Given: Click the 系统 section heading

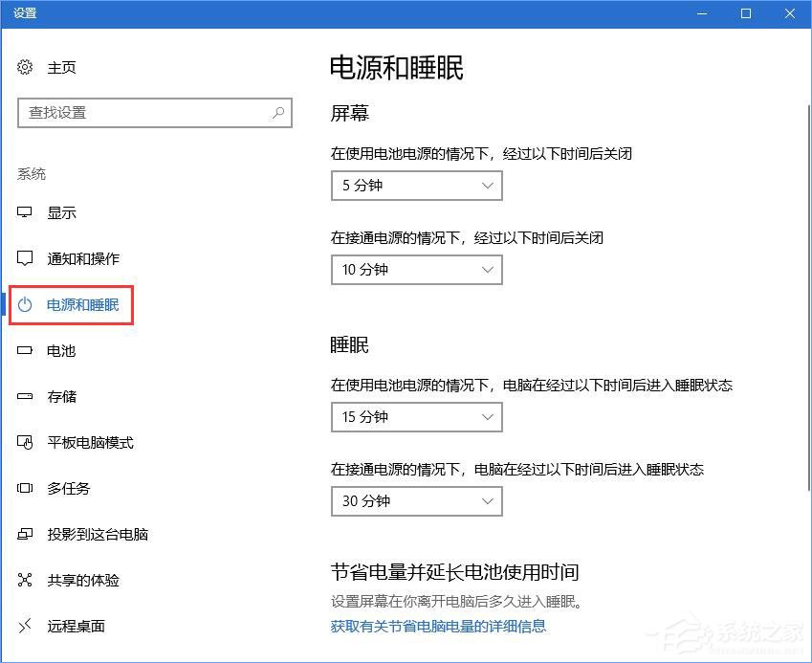Looking at the screenshot, I should (x=32, y=173).
